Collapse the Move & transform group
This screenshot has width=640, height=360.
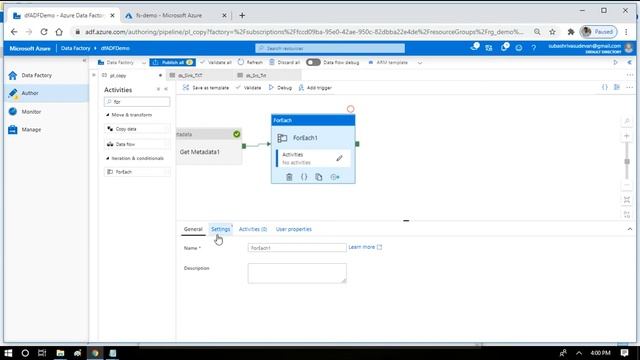107,115
